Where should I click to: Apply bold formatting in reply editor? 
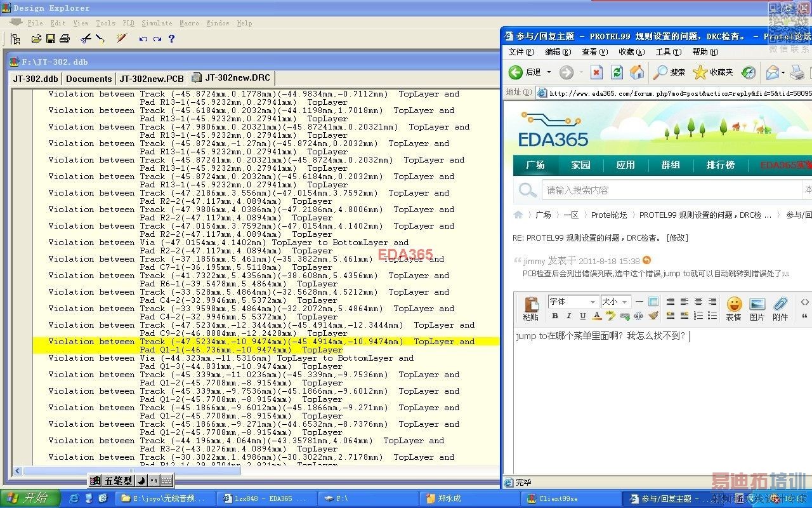(x=555, y=316)
